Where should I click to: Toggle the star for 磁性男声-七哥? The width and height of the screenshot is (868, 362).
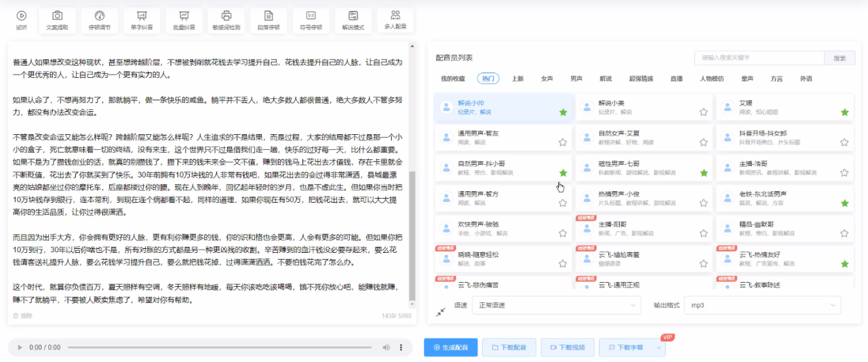coord(703,173)
